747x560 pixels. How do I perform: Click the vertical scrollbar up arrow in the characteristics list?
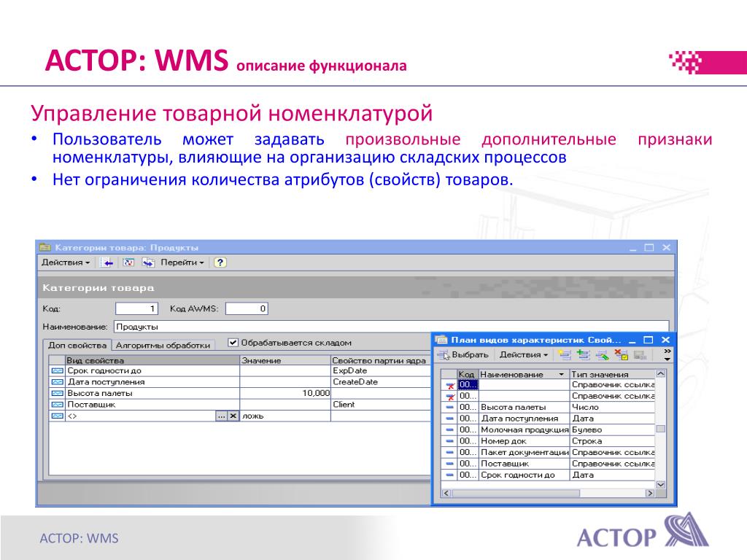661,374
